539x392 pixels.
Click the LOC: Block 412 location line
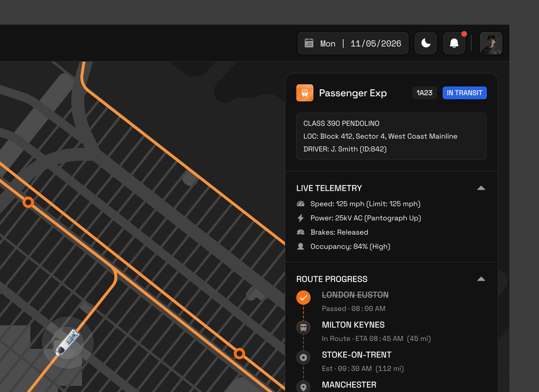coord(380,136)
